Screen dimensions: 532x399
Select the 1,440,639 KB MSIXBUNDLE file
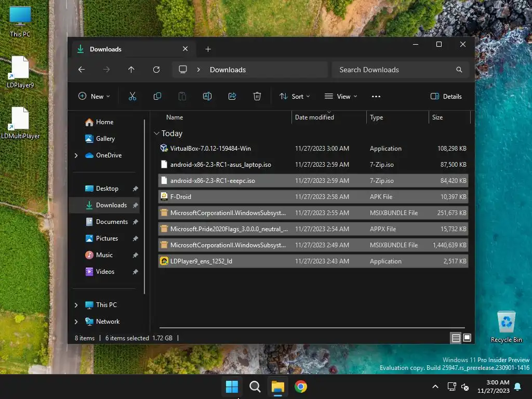[x=313, y=245]
